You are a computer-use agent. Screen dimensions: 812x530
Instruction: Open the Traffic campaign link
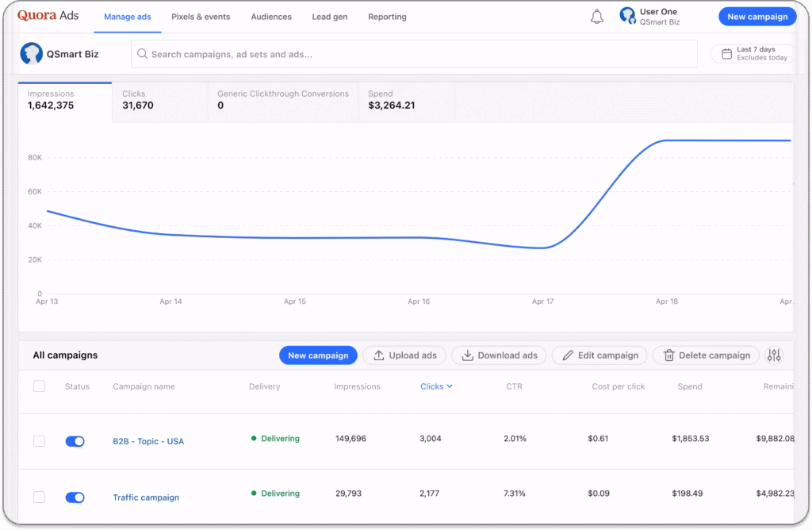[146, 497]
